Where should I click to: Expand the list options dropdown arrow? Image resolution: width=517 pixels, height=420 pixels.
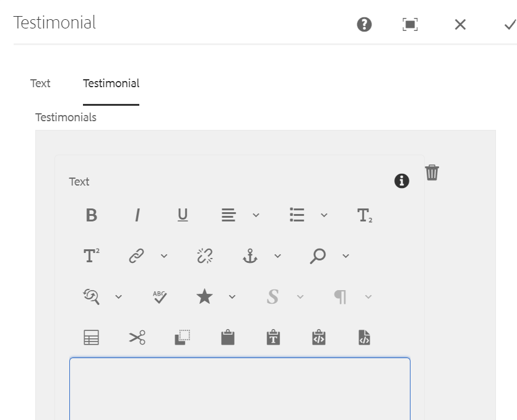point(324,215)
